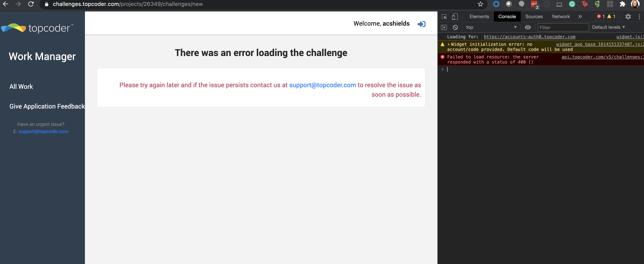Image resolution: width=644 pixels, height=264 pixels.
Task: Click the Grammarly extension icon
Action: click(572, 4)
